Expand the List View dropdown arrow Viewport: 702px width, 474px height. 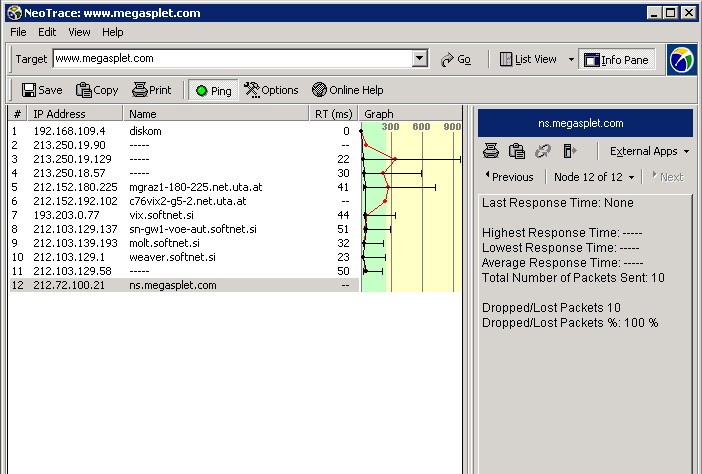pyautogui.click(x=571, y=59)
